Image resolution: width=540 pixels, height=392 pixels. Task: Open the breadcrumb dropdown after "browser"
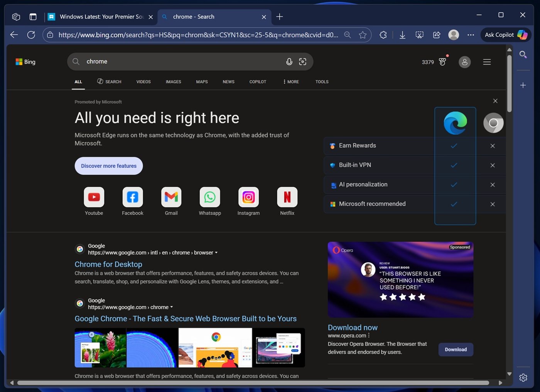coord(217,252)
